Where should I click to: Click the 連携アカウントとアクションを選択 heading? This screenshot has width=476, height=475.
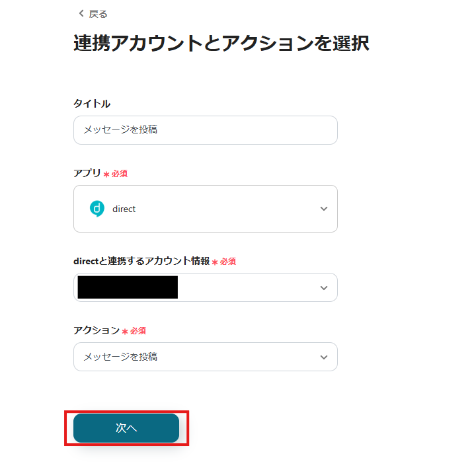pos(221,44)
